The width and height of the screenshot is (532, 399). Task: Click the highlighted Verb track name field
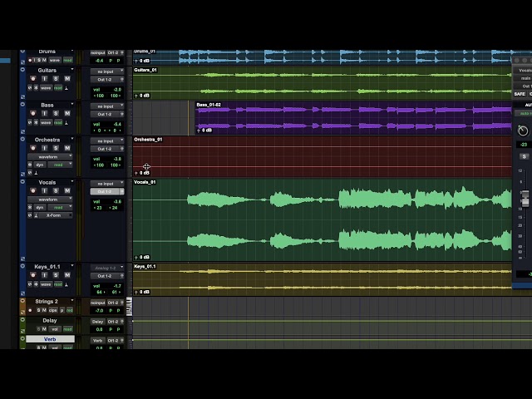pyautogui.click(x=50, y=339)
